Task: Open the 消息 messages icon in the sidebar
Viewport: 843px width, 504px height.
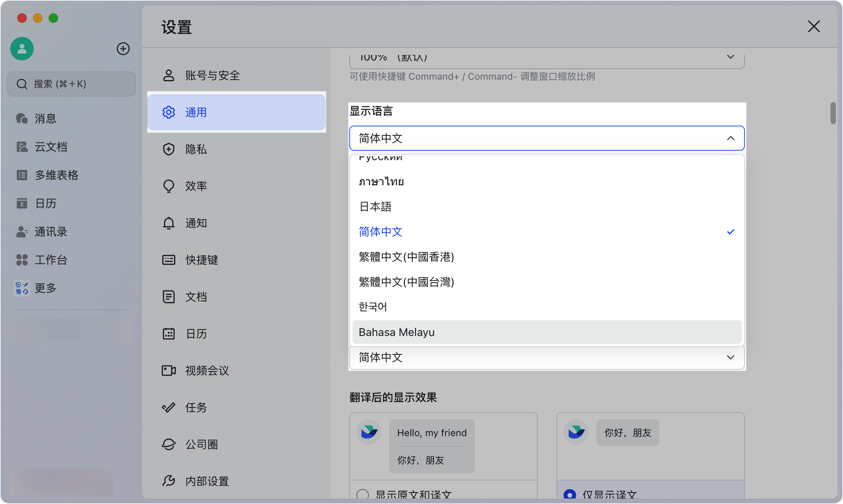Action: point(22,118)
